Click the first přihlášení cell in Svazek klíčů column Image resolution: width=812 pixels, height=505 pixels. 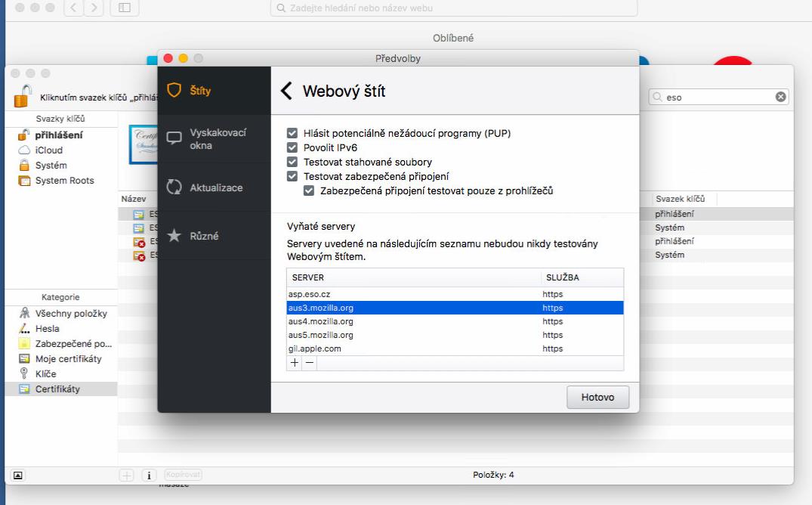(x=675, y=214)
